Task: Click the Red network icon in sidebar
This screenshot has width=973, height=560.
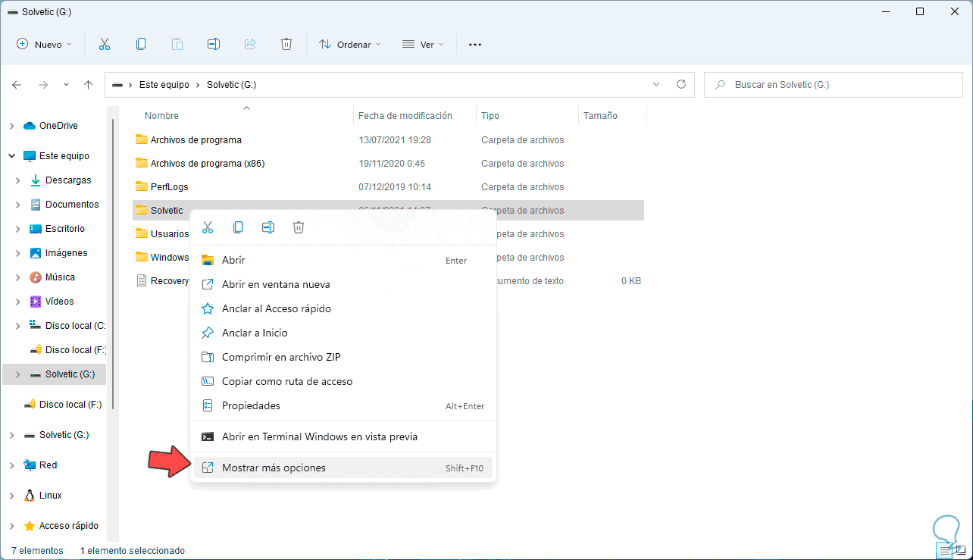Action: (30, 465)
